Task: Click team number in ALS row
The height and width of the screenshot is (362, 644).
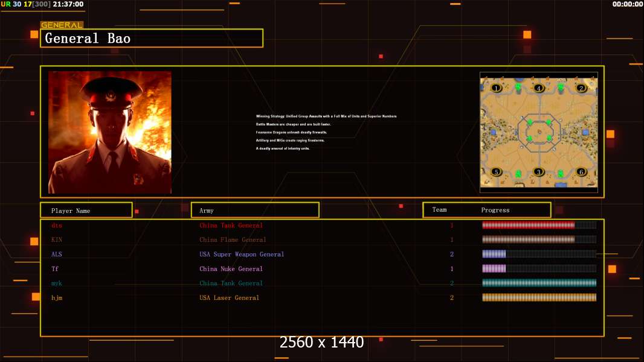Action: click(x=452, y=254)
